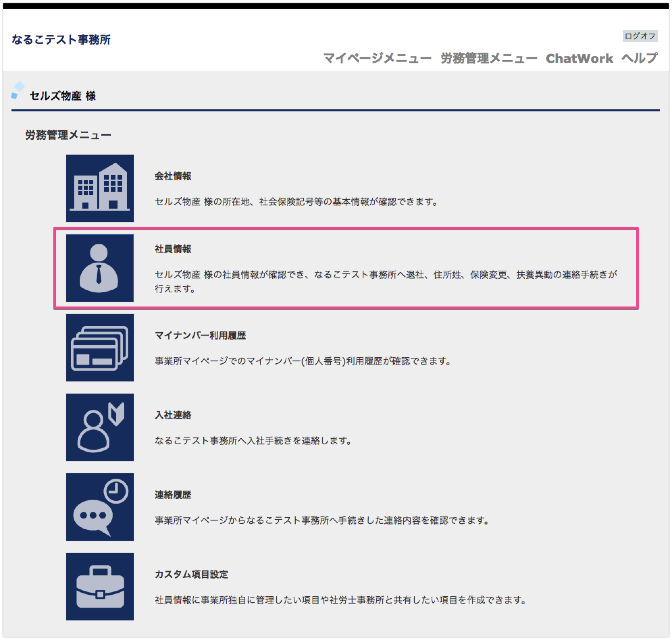Open the 社員情報 employee icon
Screen dimensions: 672x640
[x=100, y=268]
